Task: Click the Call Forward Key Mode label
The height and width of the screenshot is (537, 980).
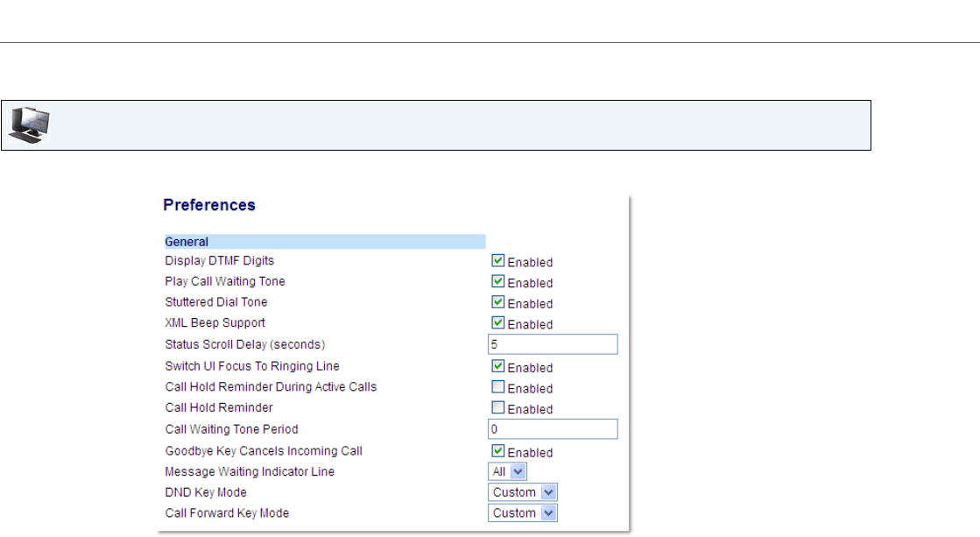Action: pyautogui.click(x=227, y=513)
